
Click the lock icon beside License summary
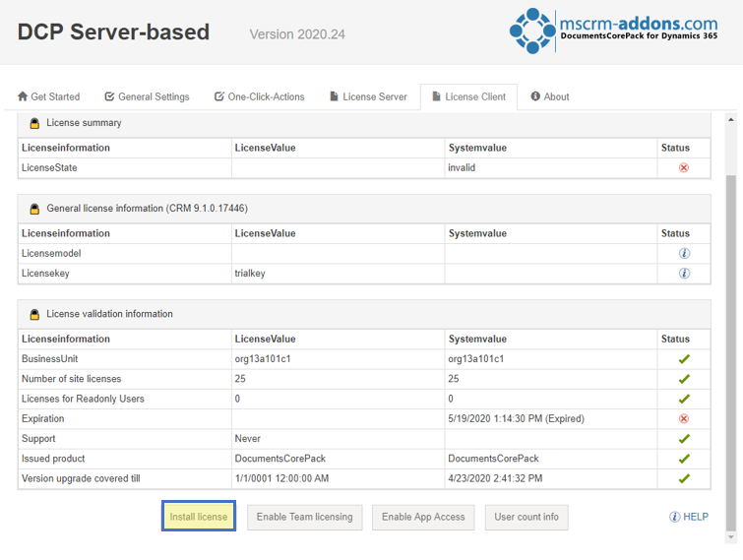coord(34,124)
